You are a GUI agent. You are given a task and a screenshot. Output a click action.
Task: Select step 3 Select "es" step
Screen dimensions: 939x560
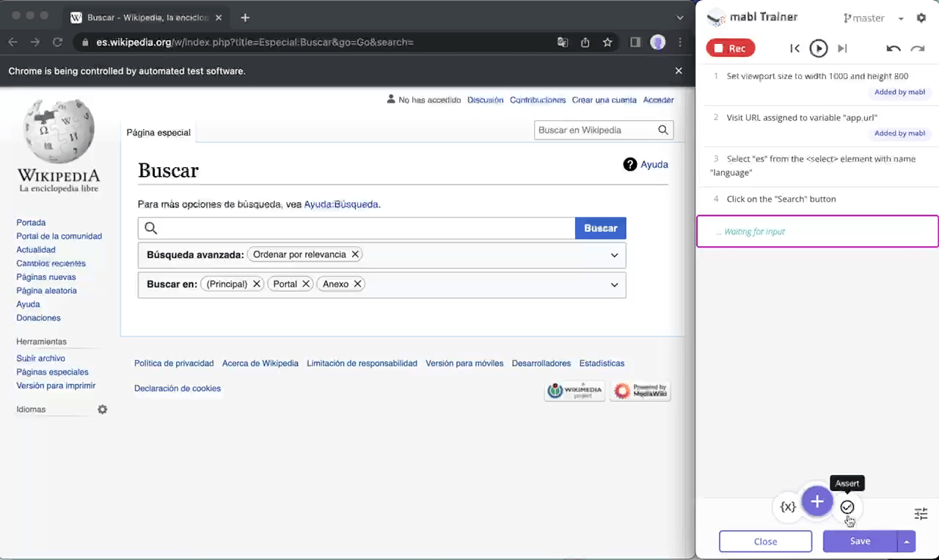(x=817, y=166)
